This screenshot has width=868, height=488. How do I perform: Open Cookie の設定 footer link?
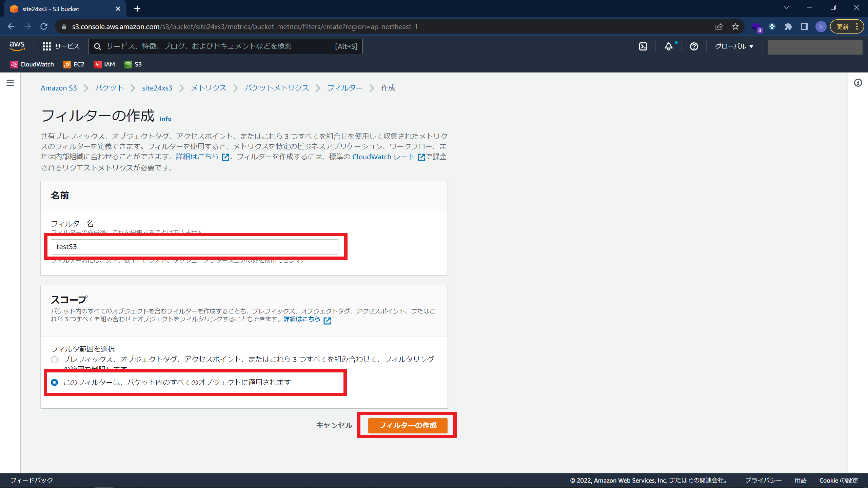(x=839, y=480)
